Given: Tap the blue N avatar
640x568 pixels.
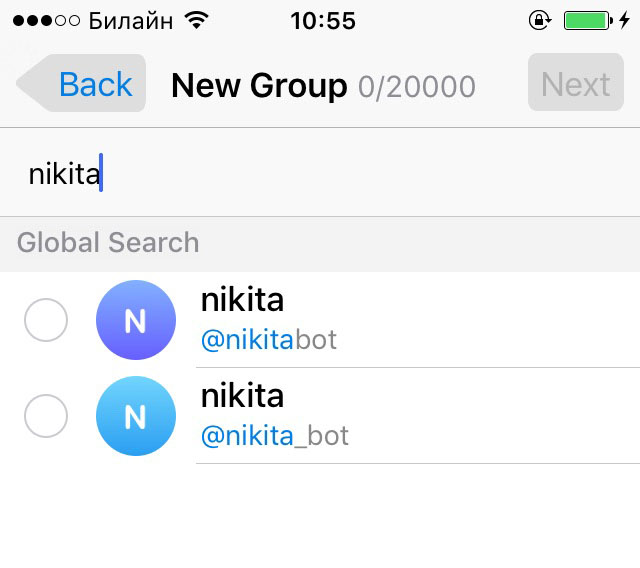Looking at the screenshot, I should 136,416.
